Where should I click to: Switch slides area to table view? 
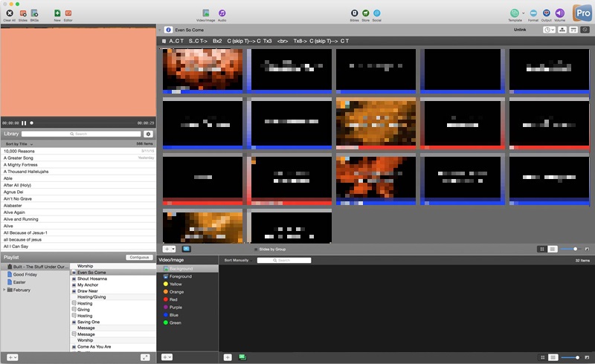[x=553, y=249]
